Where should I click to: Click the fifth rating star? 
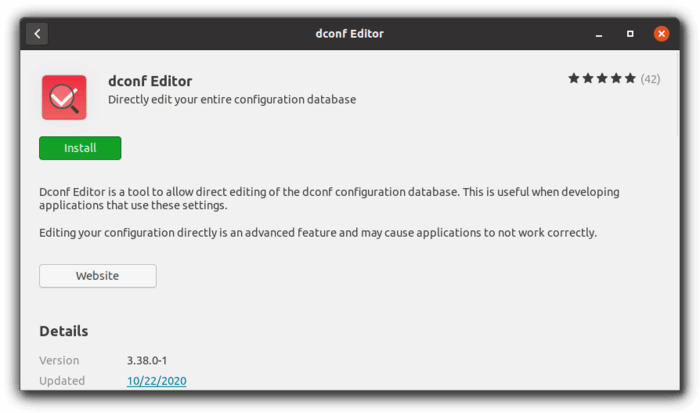click(x=630, y=79)
